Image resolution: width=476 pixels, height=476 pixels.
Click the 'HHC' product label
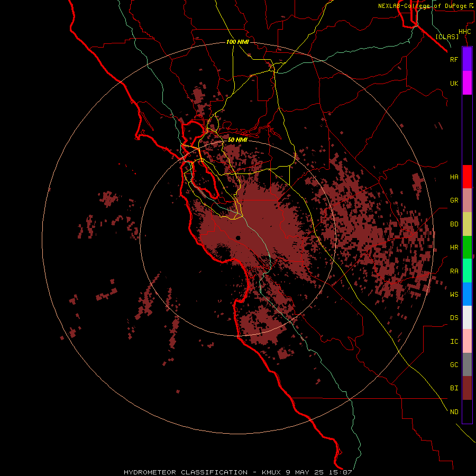pyautogui.click(x=464, y=32)
